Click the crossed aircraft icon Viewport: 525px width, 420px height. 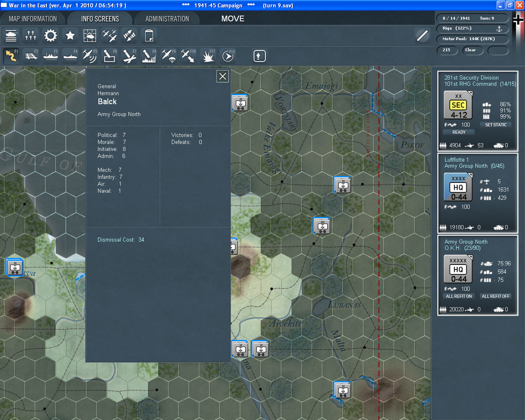[110, 36]
